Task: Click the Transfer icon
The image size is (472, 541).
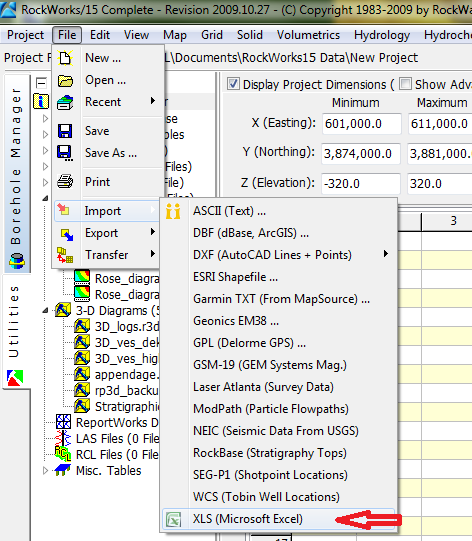Action: tap(65, 255)
